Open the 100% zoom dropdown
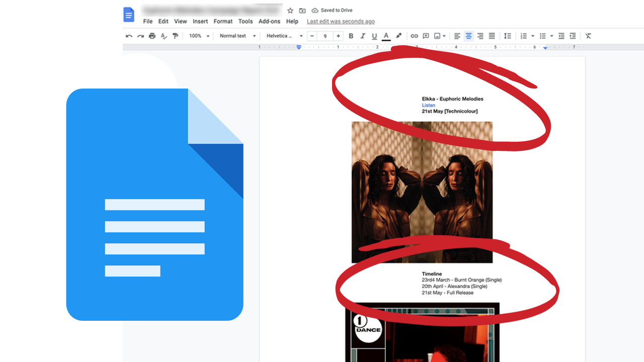 pyautogui.click(x=198, y=36)
